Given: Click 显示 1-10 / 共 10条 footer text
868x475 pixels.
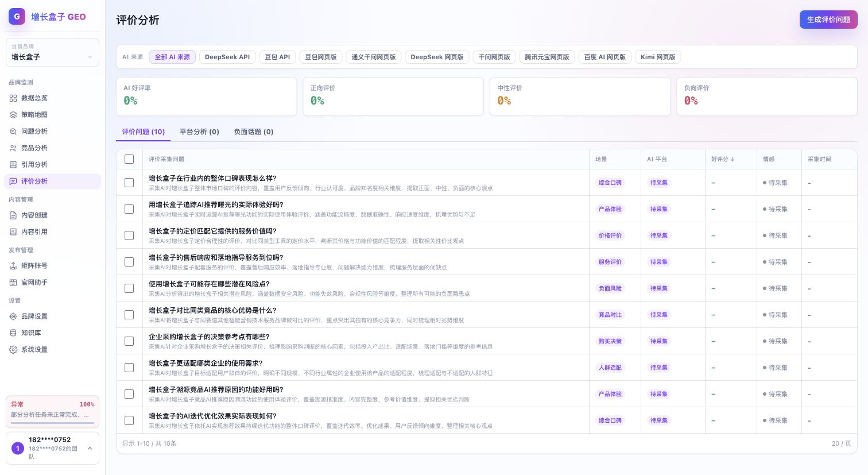Looking at the screenshot, I should coord(149,443).
